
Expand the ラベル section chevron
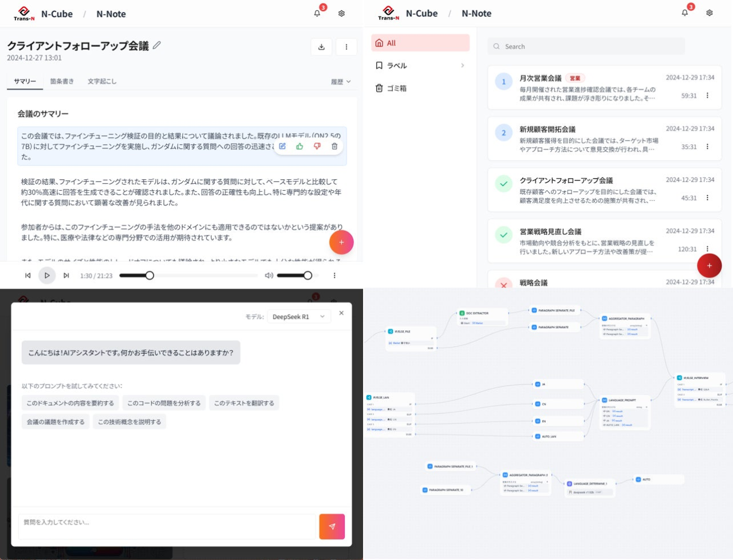click(463, 65)
